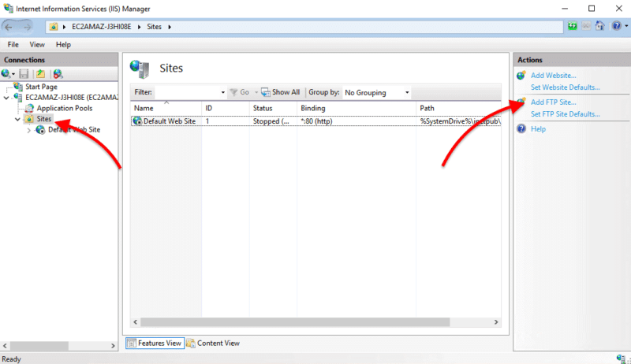This screenshot has width=631, height=364.
Task: Switch to Content View tab
Action: (x=213, y=343)
